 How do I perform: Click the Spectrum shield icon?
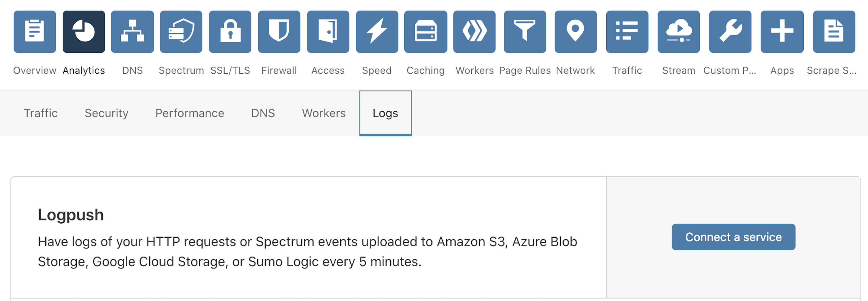tap(181, 31)
